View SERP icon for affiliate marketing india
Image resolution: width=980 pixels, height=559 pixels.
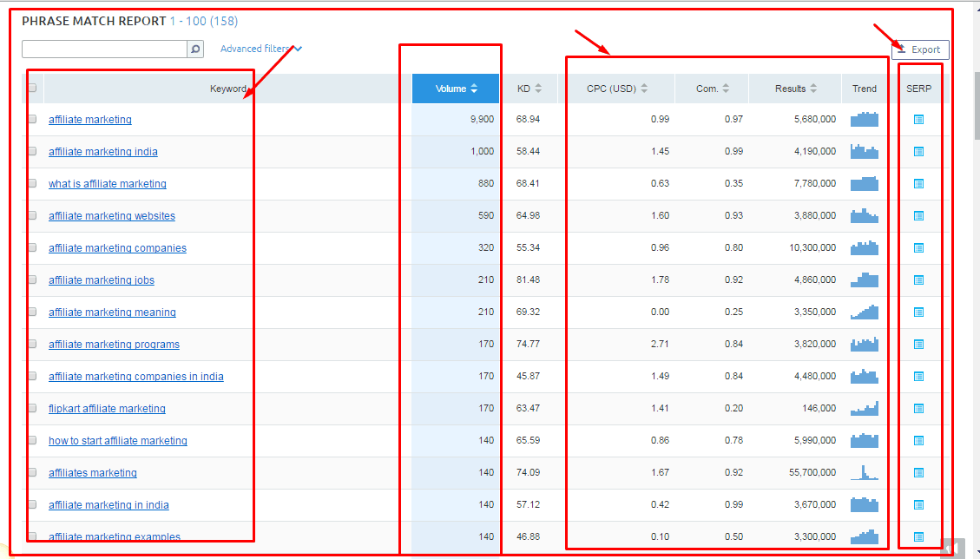(x=918, y=152)
